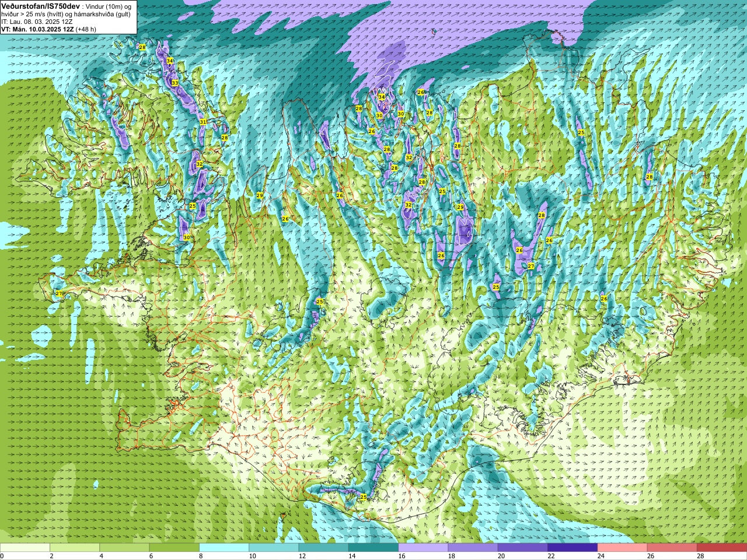The image size is (747, 560).
Task: Pick the pink 24–26 legend swatch
Action: coord(622,548)
